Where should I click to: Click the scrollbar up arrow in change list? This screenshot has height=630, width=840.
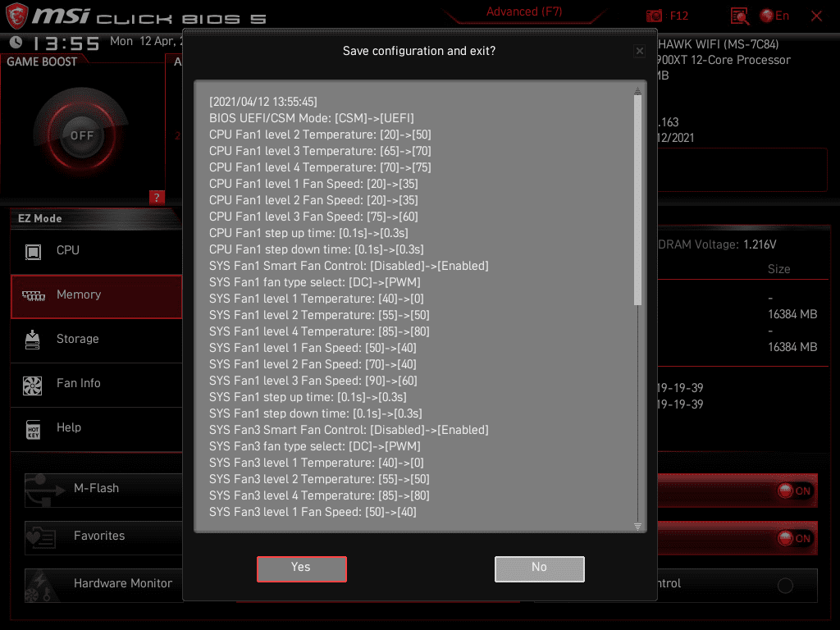(637, 90)
